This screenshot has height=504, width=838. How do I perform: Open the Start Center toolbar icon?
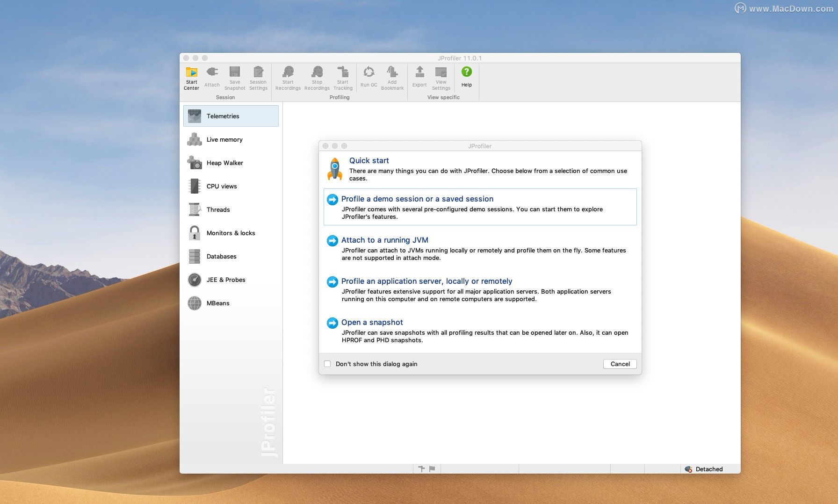(192, 72)
